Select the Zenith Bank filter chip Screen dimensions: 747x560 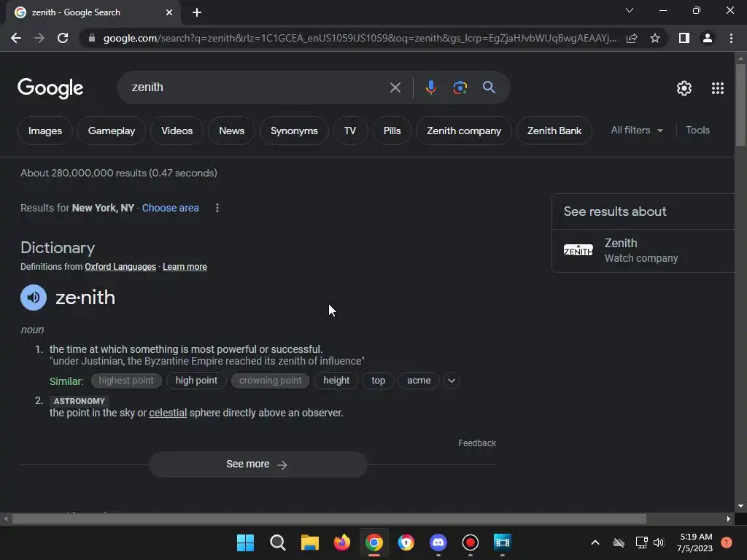(x=554, y=131)
